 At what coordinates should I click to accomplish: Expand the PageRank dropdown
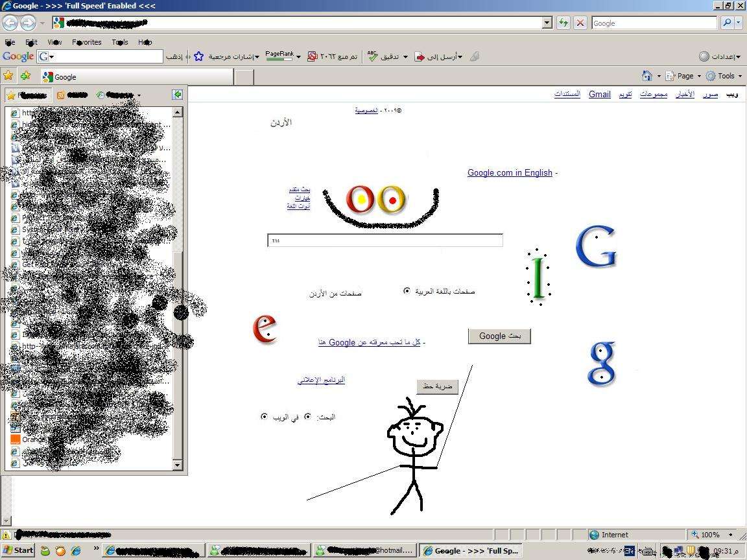pos(298,56)
